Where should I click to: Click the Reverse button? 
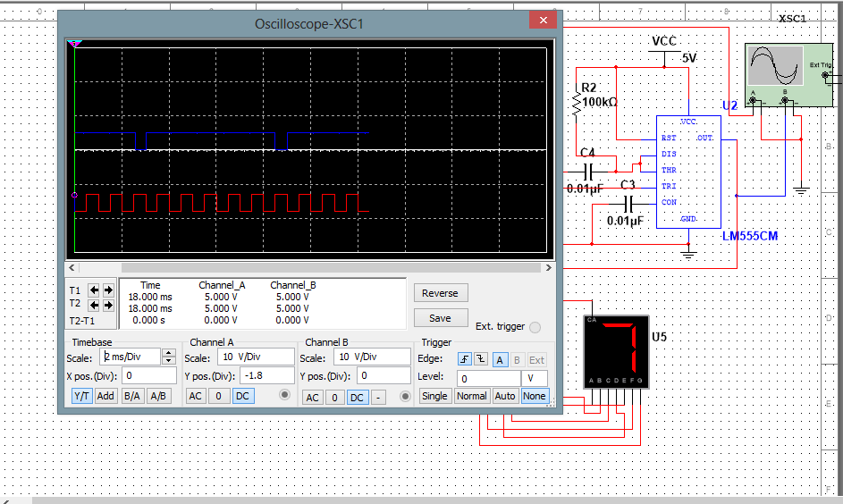(441, 293)
